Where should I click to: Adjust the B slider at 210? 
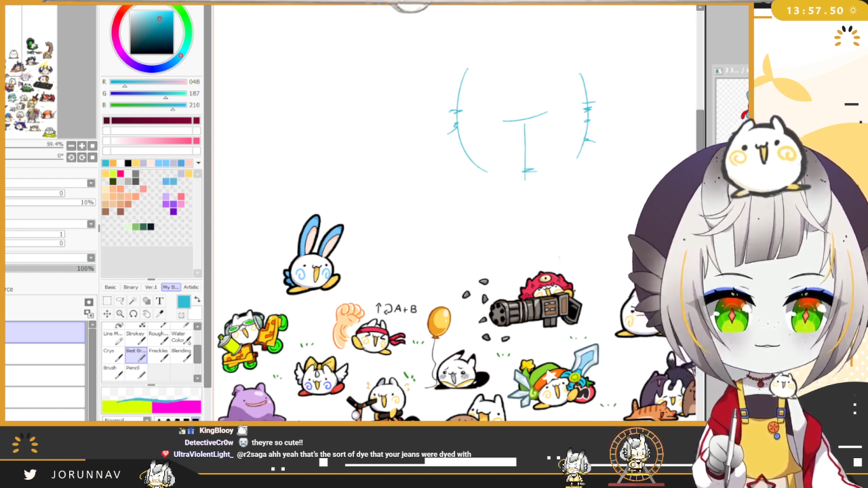[x=148, y=105]
